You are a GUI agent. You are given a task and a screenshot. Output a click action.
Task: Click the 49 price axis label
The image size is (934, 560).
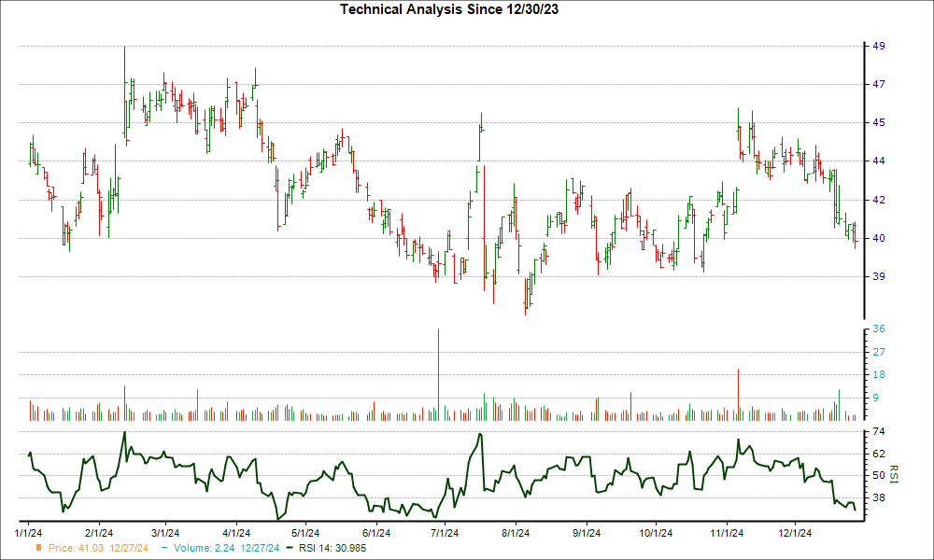[x=879, y=46]
